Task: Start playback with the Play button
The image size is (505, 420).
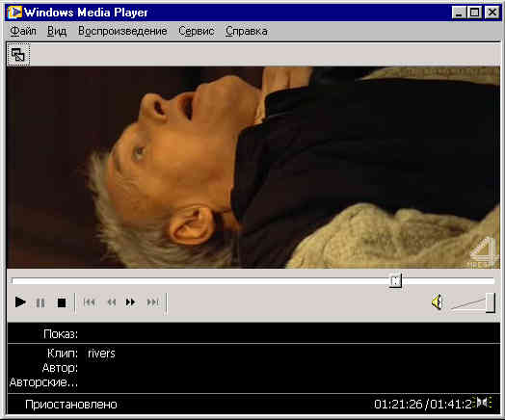Action: point(20,302)
